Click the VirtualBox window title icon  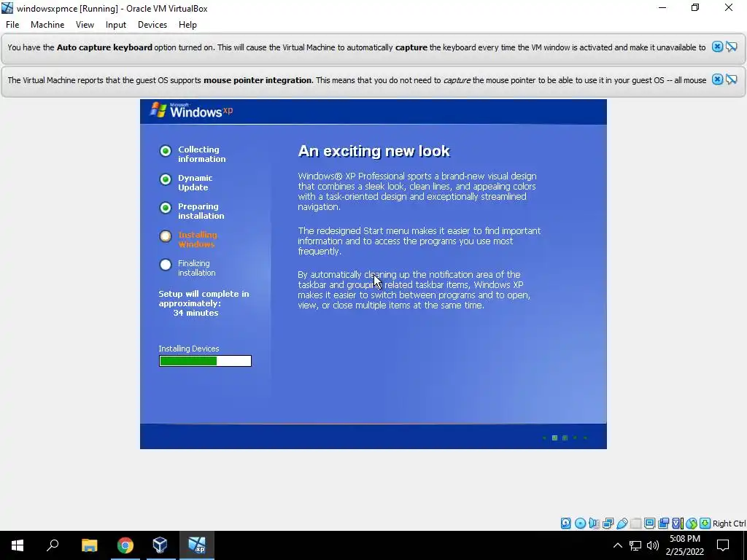coord(7,8)
